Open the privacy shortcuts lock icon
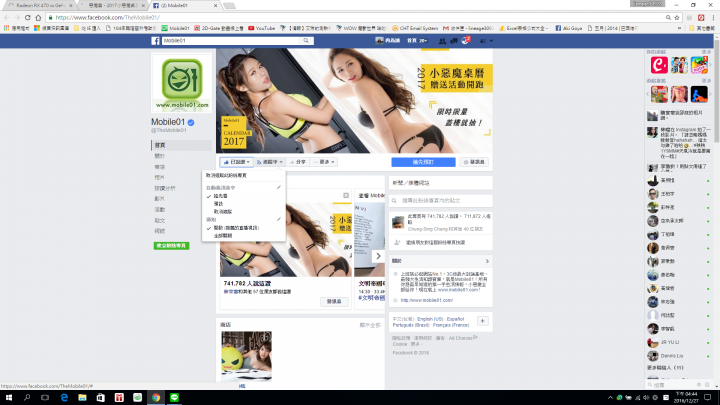This screenshot has height=405, width=720. (x=483, y=41)
